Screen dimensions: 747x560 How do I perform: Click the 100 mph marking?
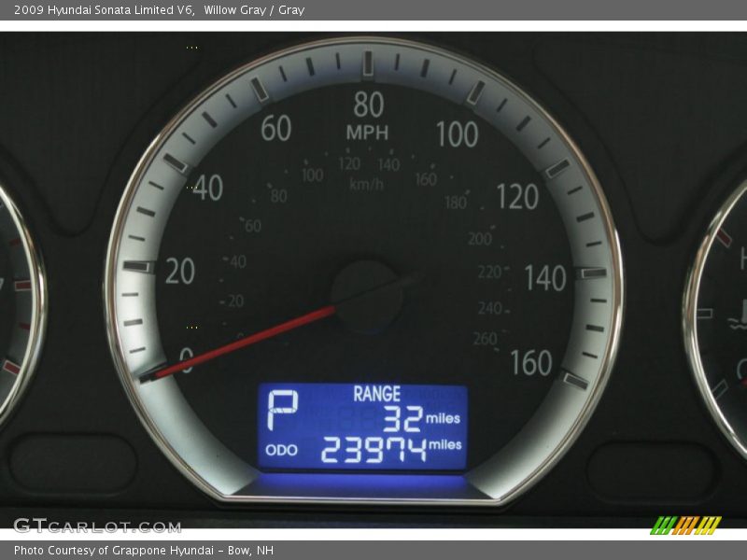click(457, 133)
